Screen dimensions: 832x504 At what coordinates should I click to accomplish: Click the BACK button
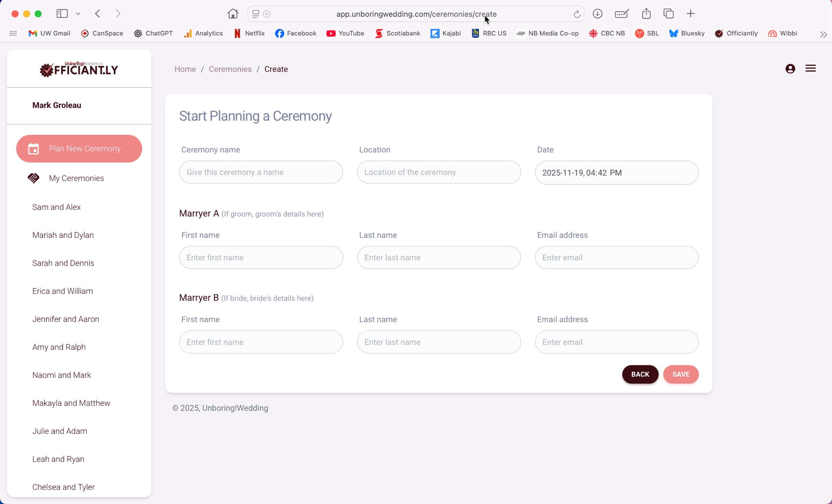640,374
